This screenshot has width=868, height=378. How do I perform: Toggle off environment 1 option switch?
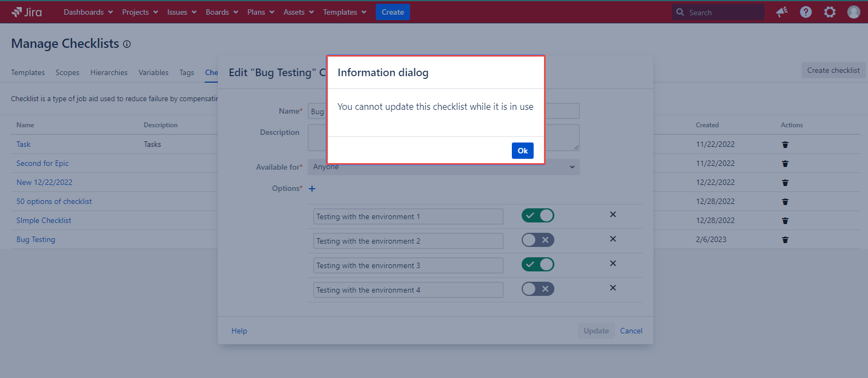[x=537, y=215]
